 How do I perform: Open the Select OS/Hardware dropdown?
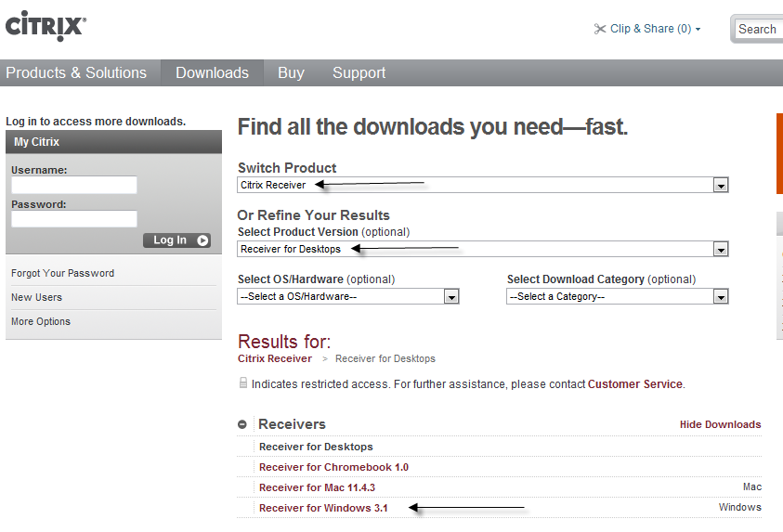[348, 296]
